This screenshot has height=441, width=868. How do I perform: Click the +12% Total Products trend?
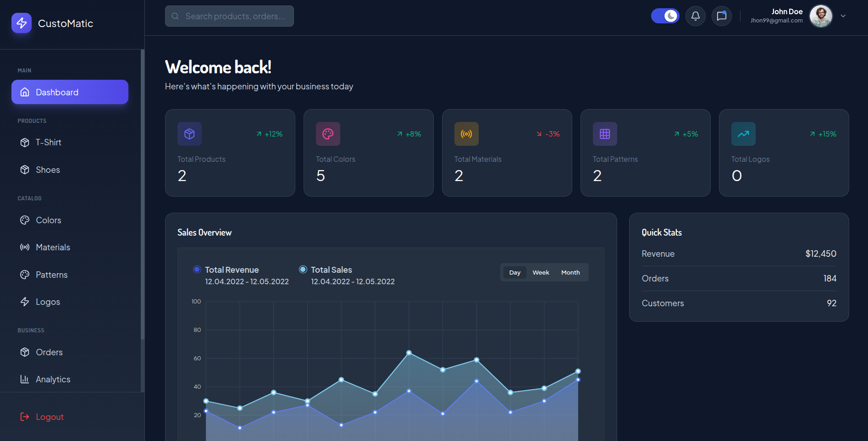coord(270,134)
